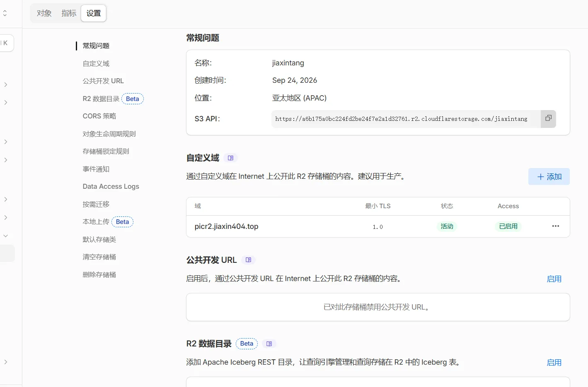Jump to 对象生命周期规则 in settings nav

(x=109, y=134)
